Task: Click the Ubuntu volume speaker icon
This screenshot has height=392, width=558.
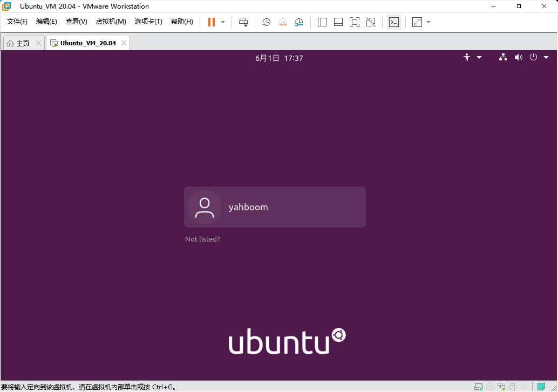Action: point(519,57)
